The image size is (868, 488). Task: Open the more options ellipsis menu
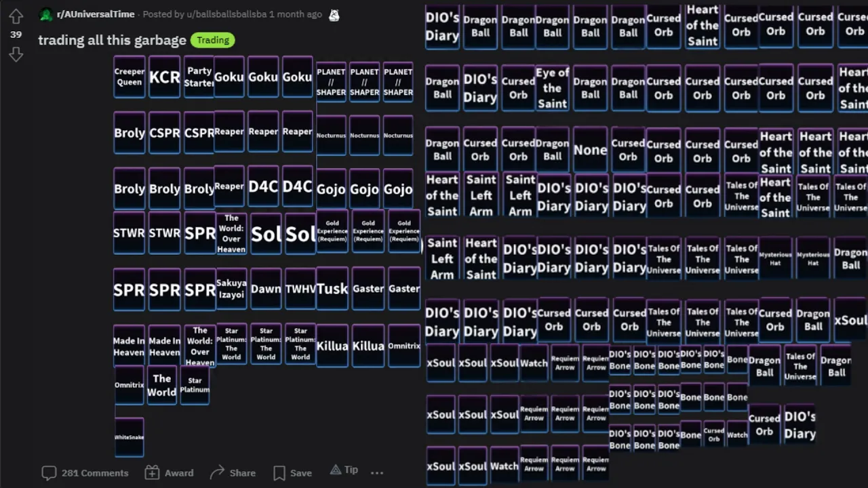coord(377,472)
